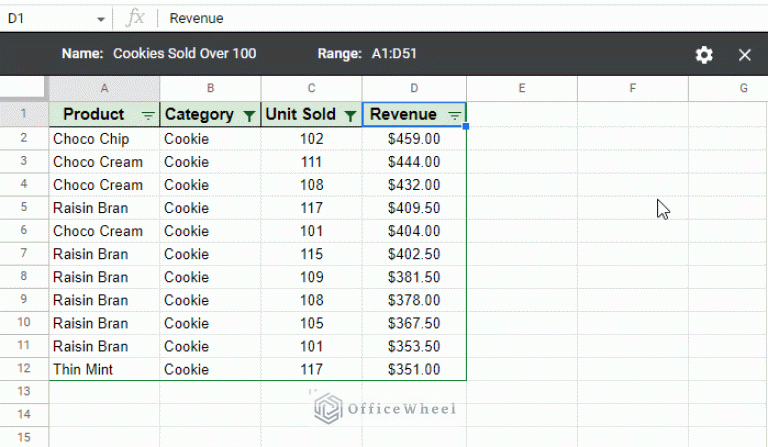Viewport: 768px width, 447px height.
Task: Close the filter view bar
Action: click(744, 55)
